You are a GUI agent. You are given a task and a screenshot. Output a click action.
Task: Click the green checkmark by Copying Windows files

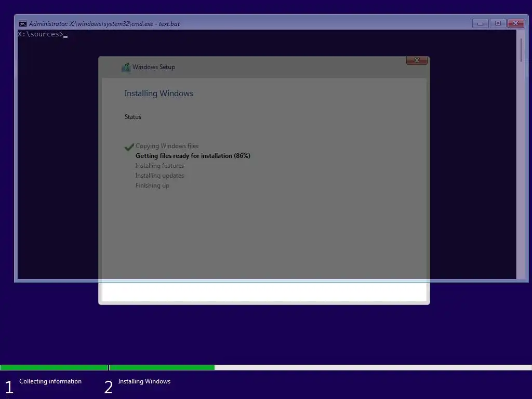[x=129, y=147]
